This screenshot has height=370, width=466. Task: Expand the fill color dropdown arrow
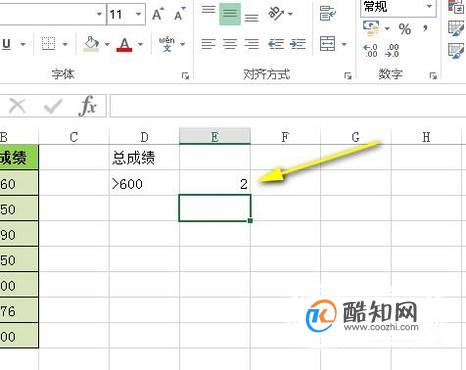coord(107,44)
